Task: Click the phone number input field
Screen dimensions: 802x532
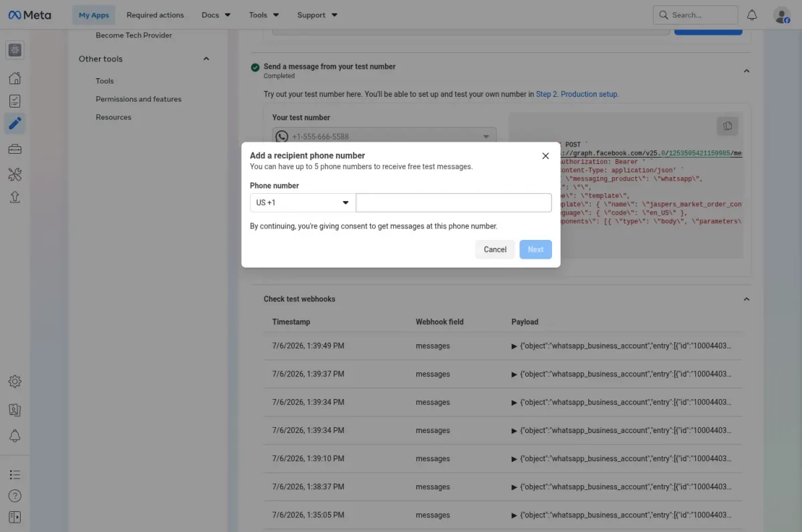Action: click(x=454, y=203)
